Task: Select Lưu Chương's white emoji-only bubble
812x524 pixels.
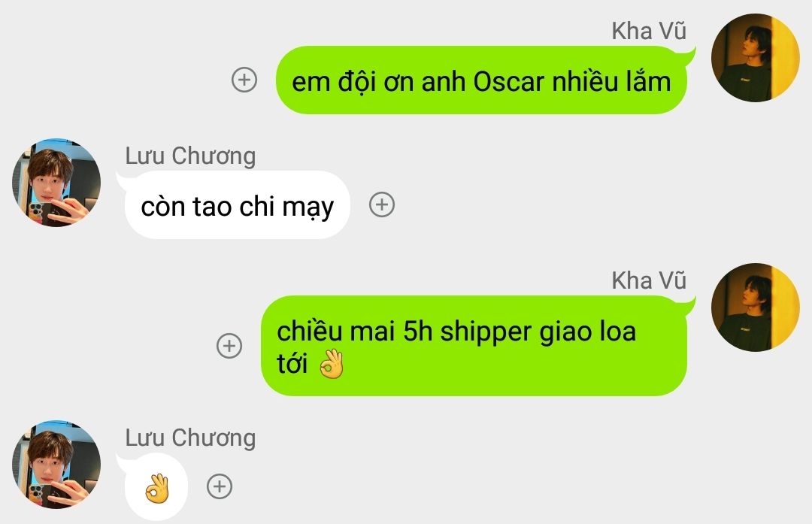Action: pos(156,486)
